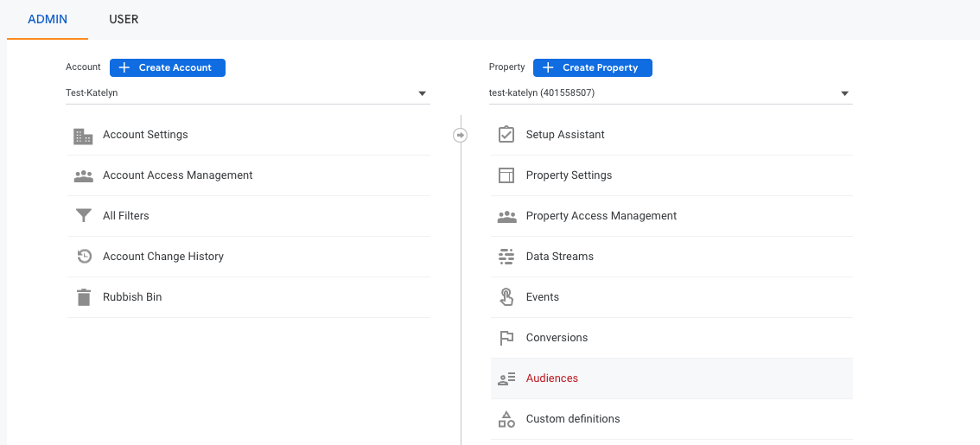
Task: Click the Setup Assistant checklist icon
Action: pos(506,135)
